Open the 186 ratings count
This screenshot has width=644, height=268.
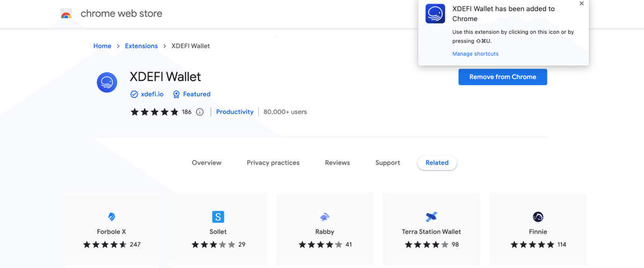tap(187, 112)
